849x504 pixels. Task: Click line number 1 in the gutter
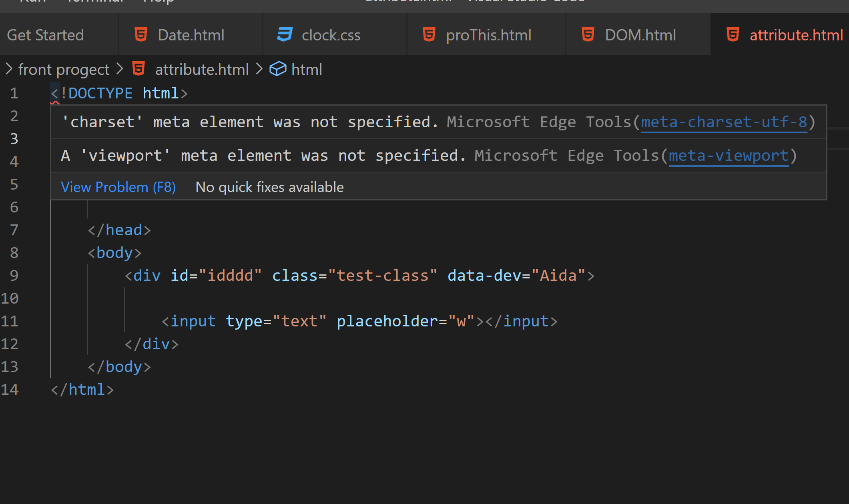[14, 93]
